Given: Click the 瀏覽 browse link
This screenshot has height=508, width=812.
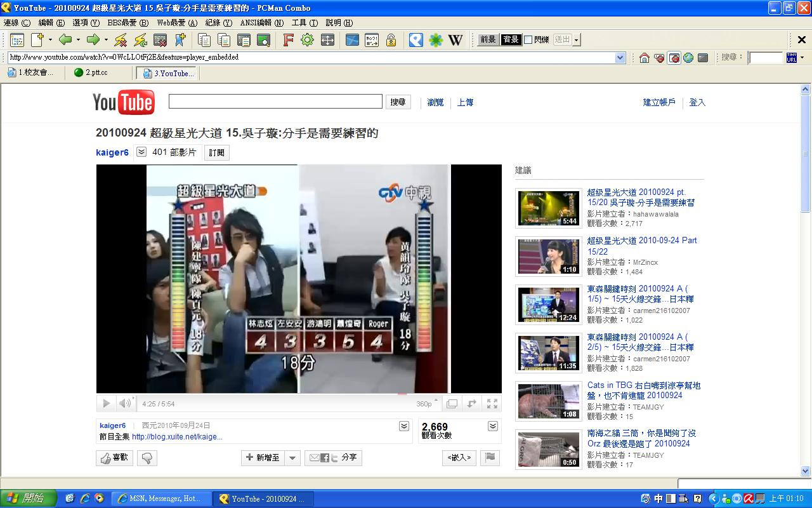Looking at the screenshot, I should [435, 102].
